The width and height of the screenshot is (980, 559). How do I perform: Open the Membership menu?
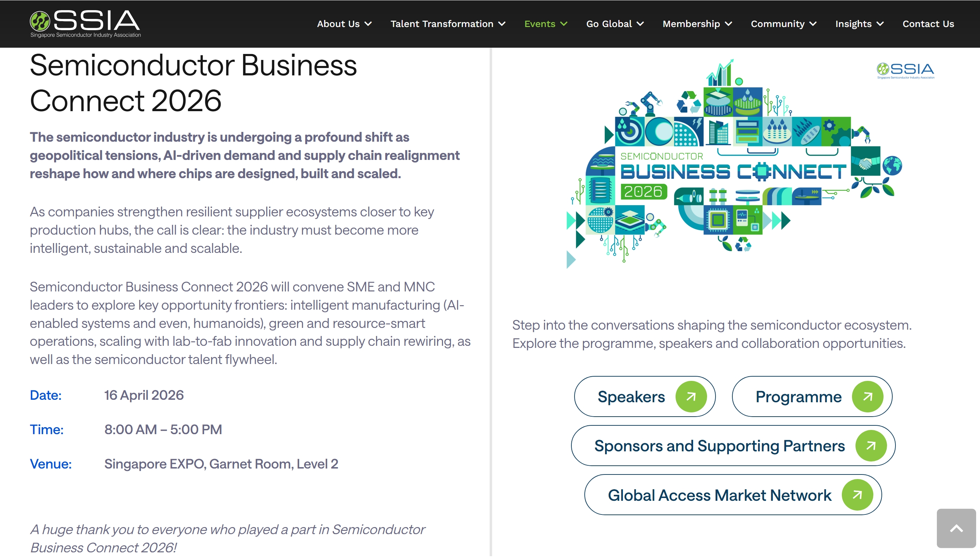tap(691, 24)
